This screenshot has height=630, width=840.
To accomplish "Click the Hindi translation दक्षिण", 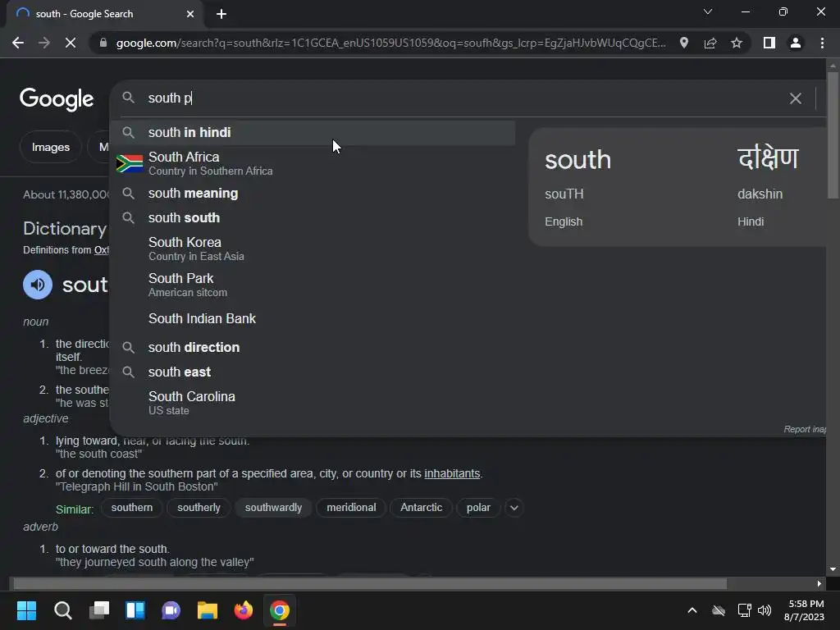I will pyautogui.click(x=768, y=158).
